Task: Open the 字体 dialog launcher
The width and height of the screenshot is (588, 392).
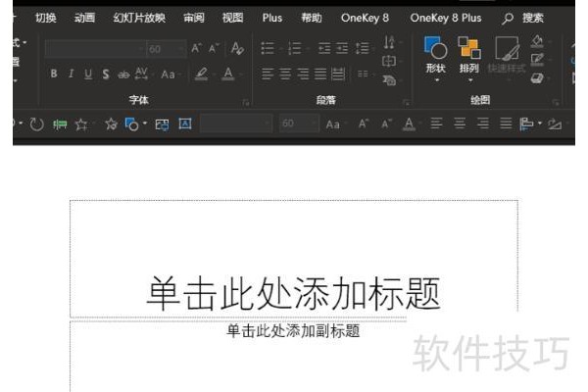Action: (246, 102)
